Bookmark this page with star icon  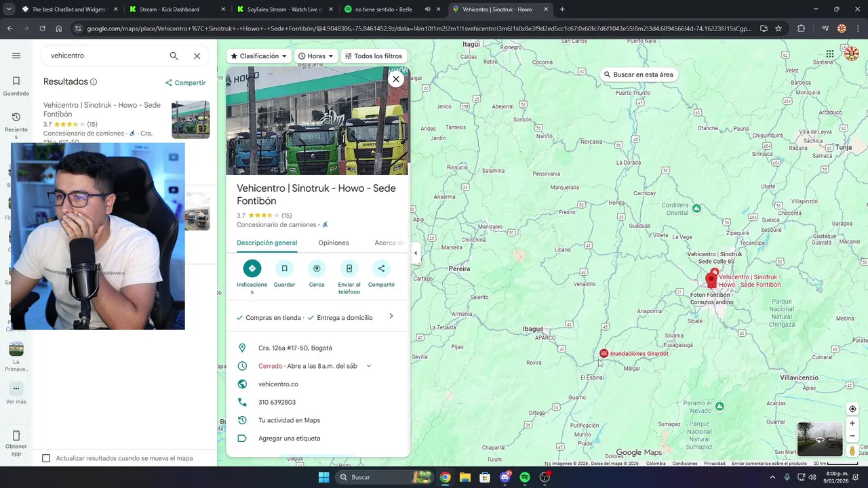click(778, 28)
